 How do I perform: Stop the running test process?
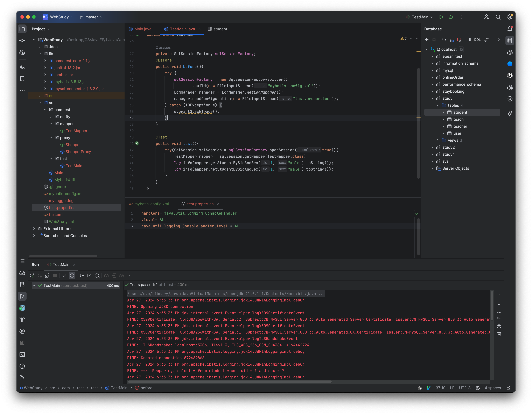[x=55, y=276]
